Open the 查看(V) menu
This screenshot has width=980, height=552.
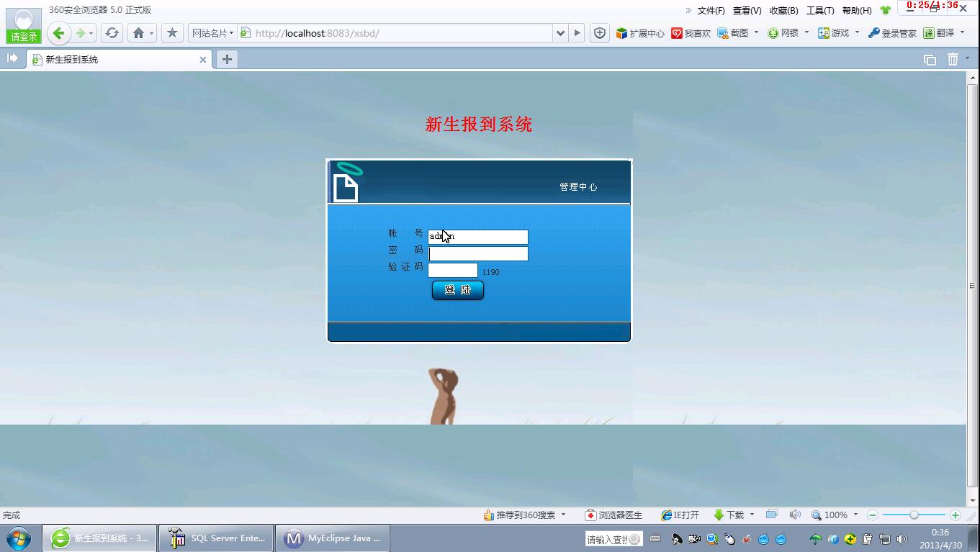[747, 10]
